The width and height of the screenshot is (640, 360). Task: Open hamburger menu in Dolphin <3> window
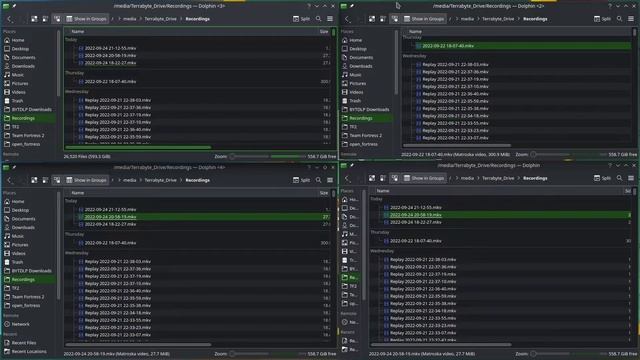[x=330, y=19]
